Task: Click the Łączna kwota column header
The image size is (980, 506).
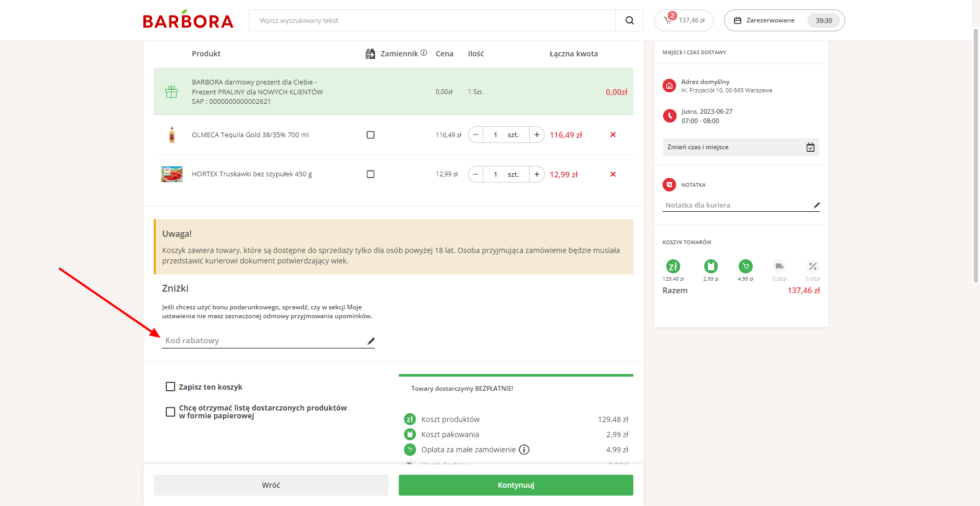Action: point(573,54)
